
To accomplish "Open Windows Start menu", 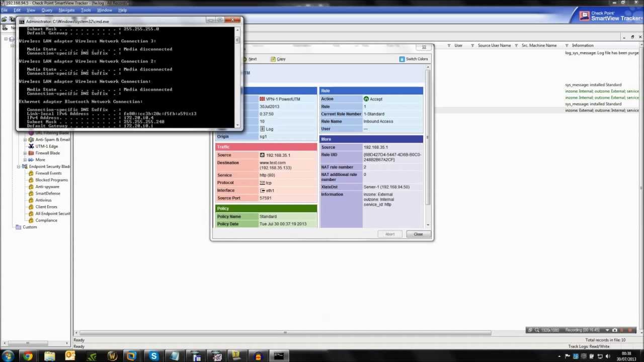I will (x=8, y=356).
